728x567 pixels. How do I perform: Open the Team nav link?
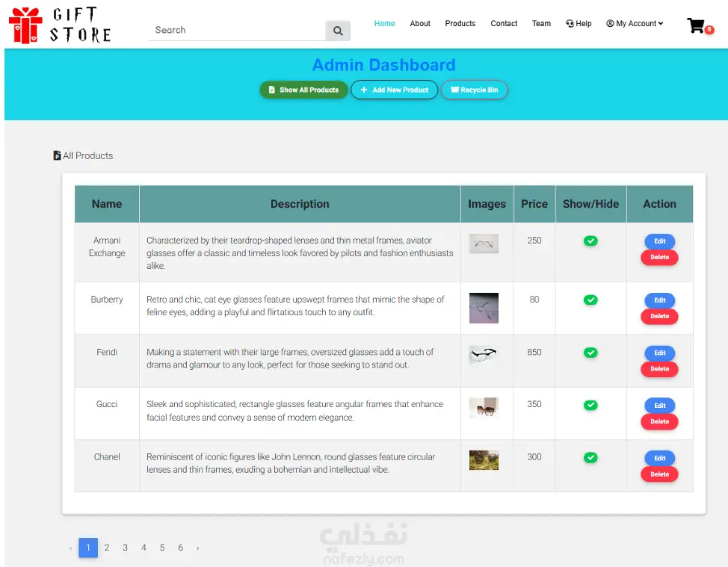coord(541,23)
